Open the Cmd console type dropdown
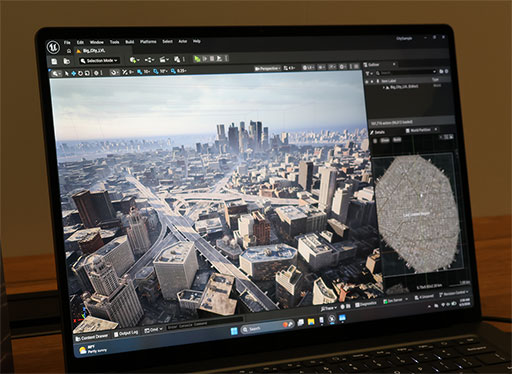The image size is (512, 374). [153, 330]
